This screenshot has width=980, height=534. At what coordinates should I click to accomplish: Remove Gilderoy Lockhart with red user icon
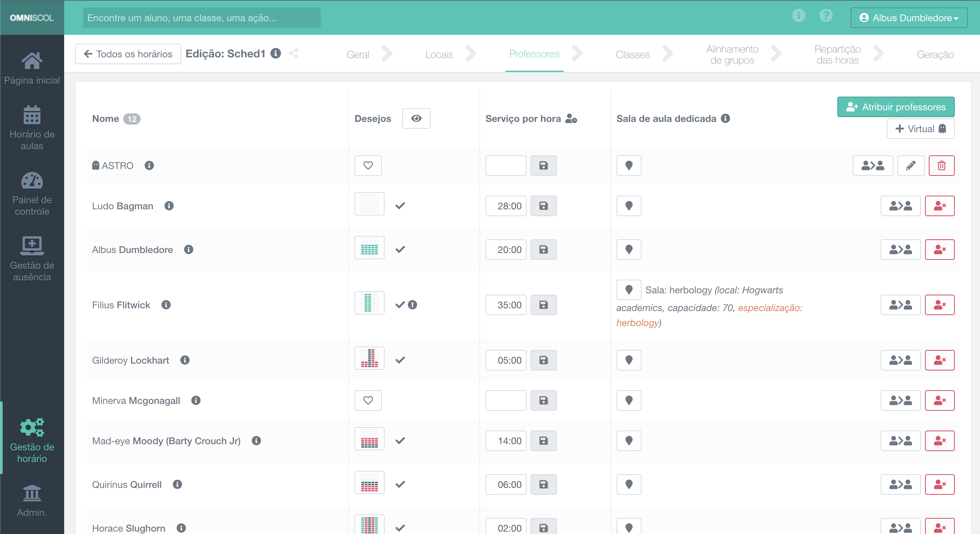coord(939,360)
